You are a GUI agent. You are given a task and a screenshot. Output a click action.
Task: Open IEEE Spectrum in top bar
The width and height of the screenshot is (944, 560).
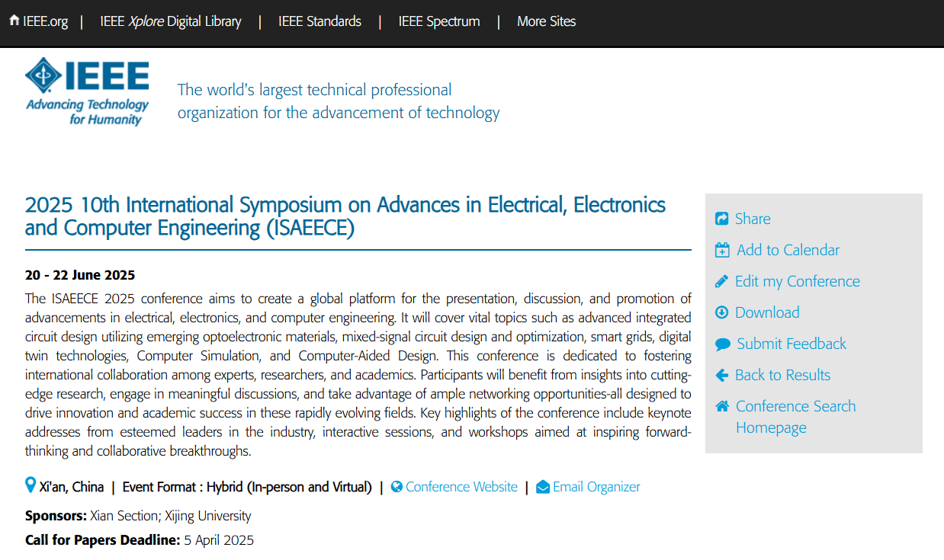point(438,21)
